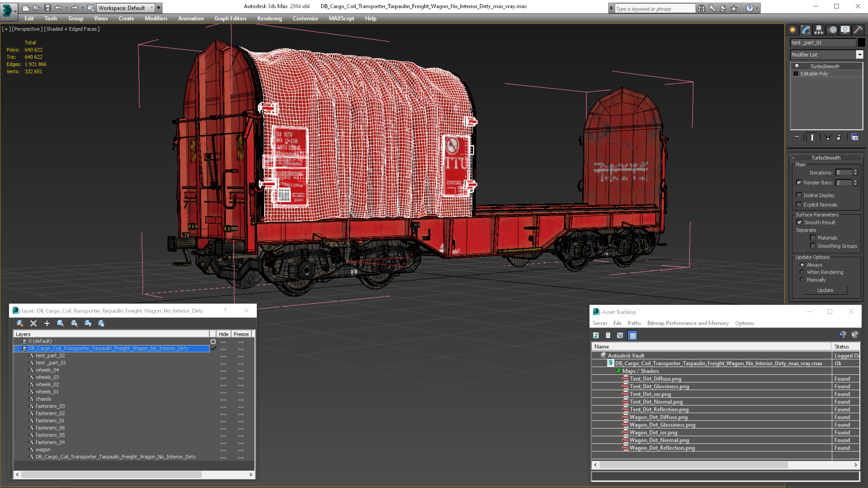Viewport: 868px width, 488px height.
Task: Open Bitmap Performance and Memory menu
Action: point(688,323)
